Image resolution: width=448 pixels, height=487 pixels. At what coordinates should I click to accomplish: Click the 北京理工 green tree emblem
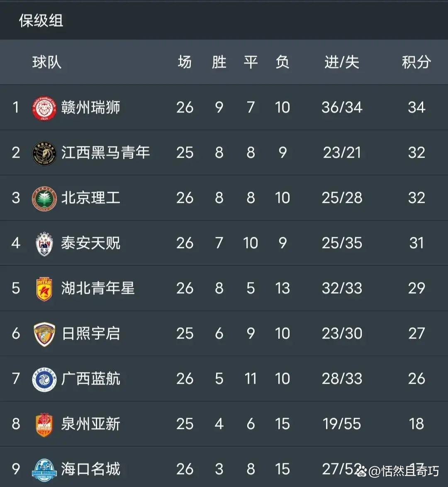[44, 198]
